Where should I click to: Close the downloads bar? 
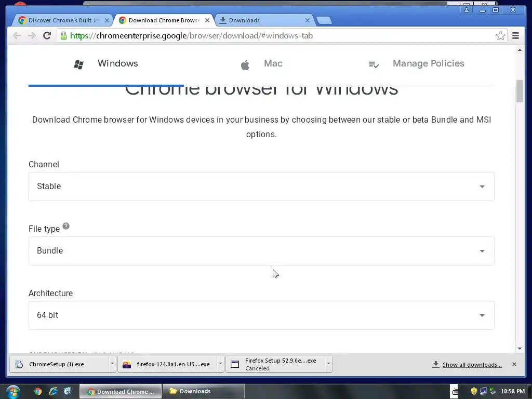point(514,364)
